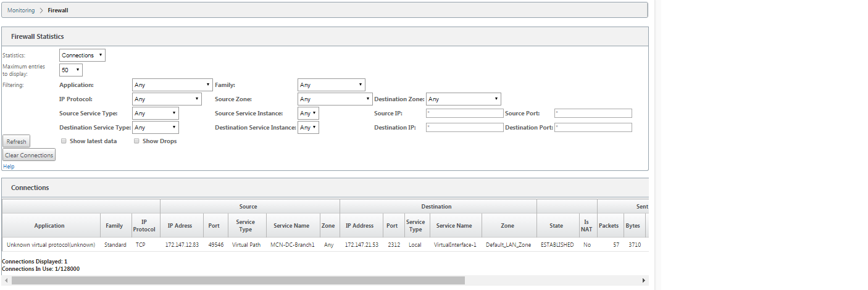Click the Destination Port input field
The height and width of the screenshot is (290, 868).
[x=593, y=128]
